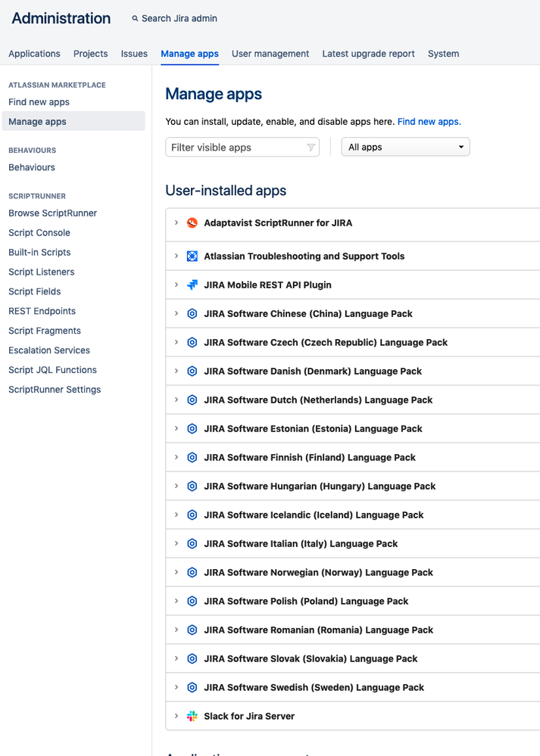The height and width of the screenshot is (756, 540).
Task: Open Script Fields
Action: pyautogui.click(x=35, y=291)
